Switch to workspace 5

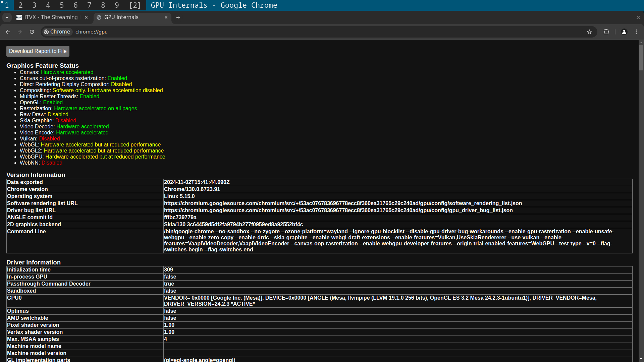pyautogui.click(x=62, y=5)
